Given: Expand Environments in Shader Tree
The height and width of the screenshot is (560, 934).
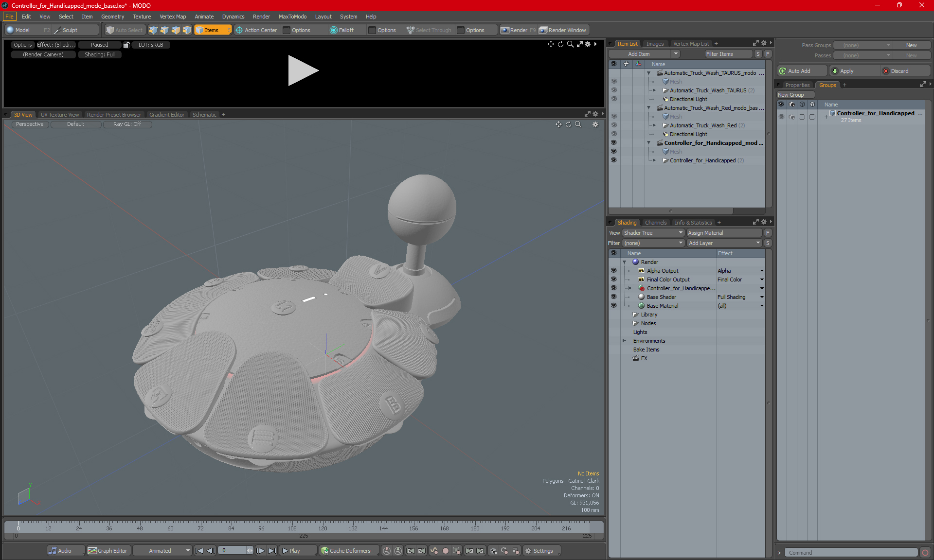Looking at the screenshot, I should click(x=624, y=341).
